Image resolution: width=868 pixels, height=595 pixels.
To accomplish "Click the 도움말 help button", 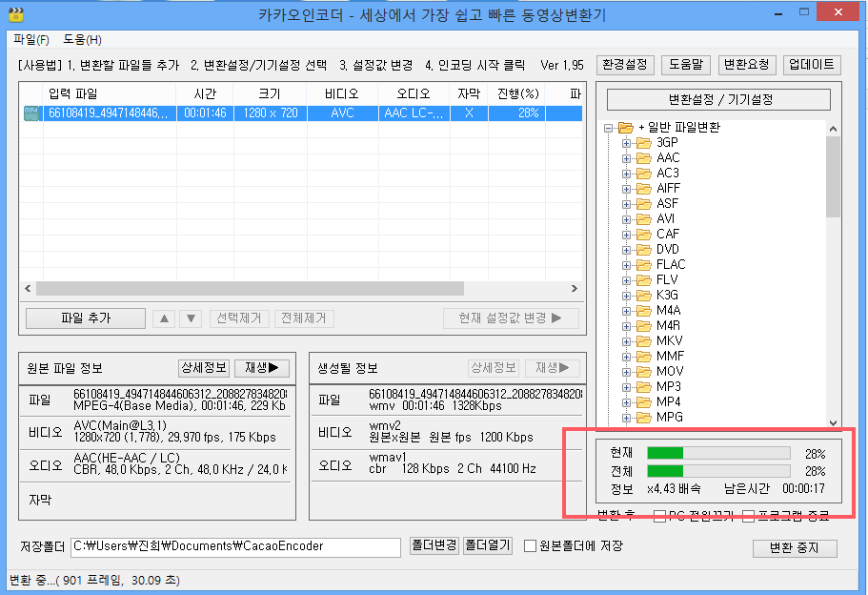I will coord(686,65).
